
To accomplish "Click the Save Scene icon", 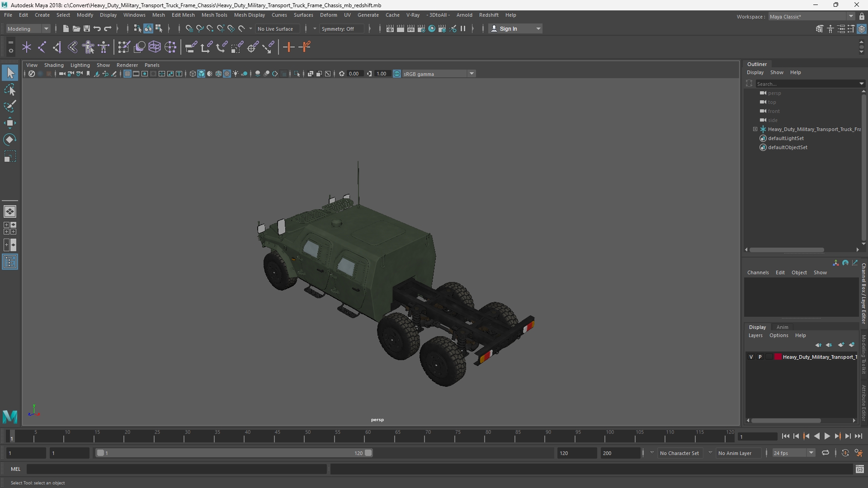I will pos(87,28).
